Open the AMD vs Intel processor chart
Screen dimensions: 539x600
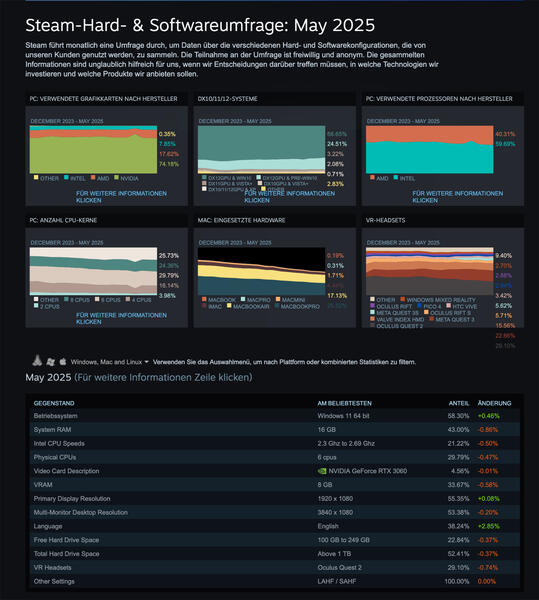(430, 150)
